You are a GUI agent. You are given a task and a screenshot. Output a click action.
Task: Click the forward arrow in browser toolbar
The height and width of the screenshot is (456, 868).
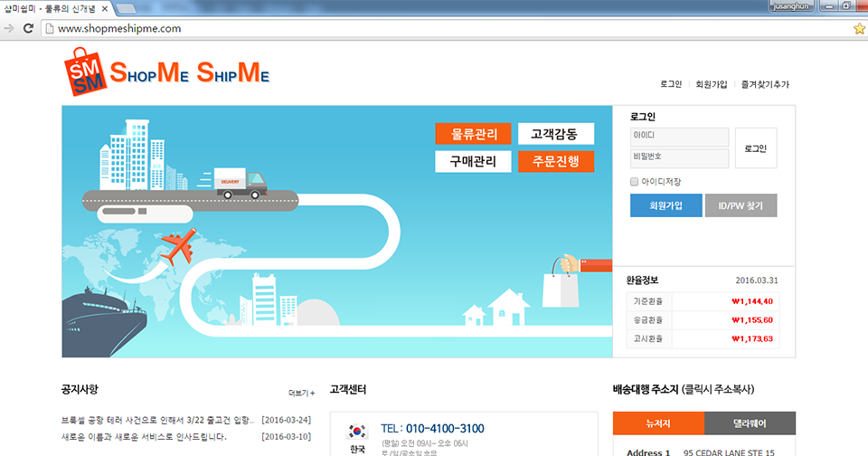pyautogui.click(x=9, y=28)
